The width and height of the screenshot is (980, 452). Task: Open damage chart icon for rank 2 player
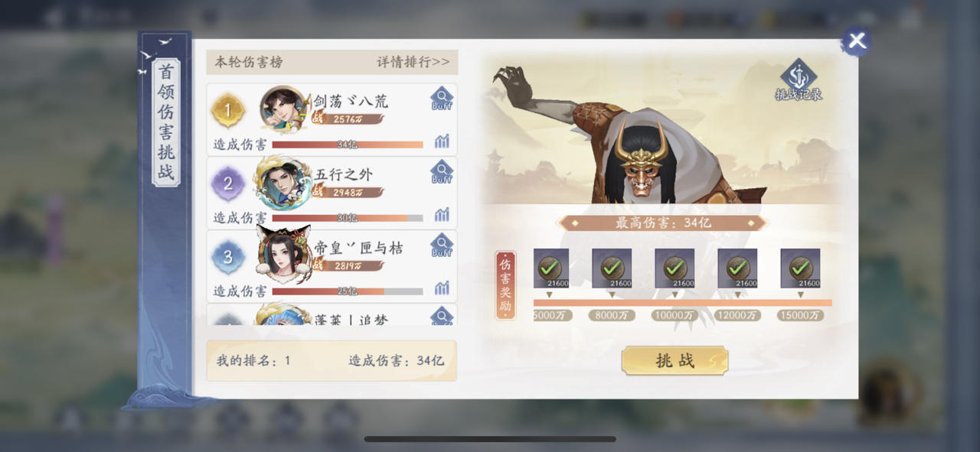[x=442, y=215]
